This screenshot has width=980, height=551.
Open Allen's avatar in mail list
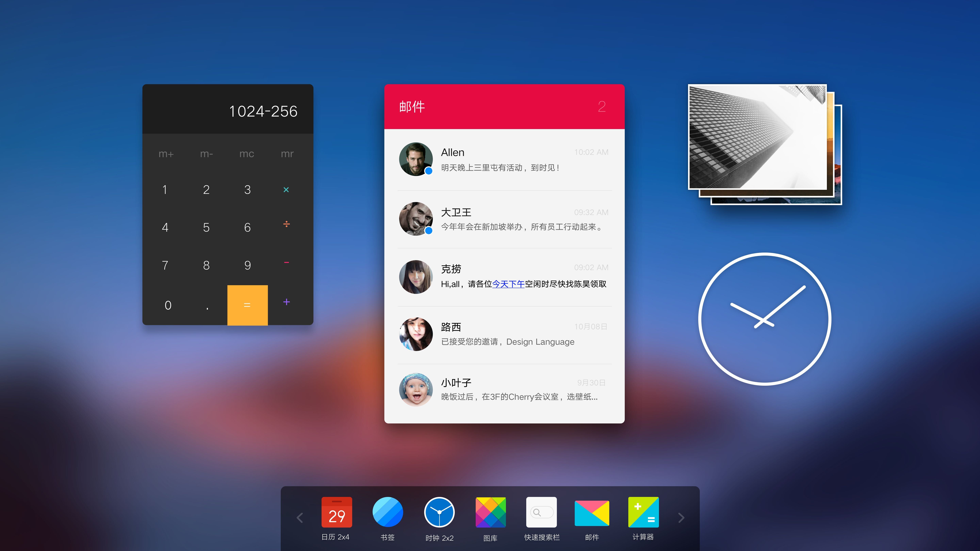[416, 159]
